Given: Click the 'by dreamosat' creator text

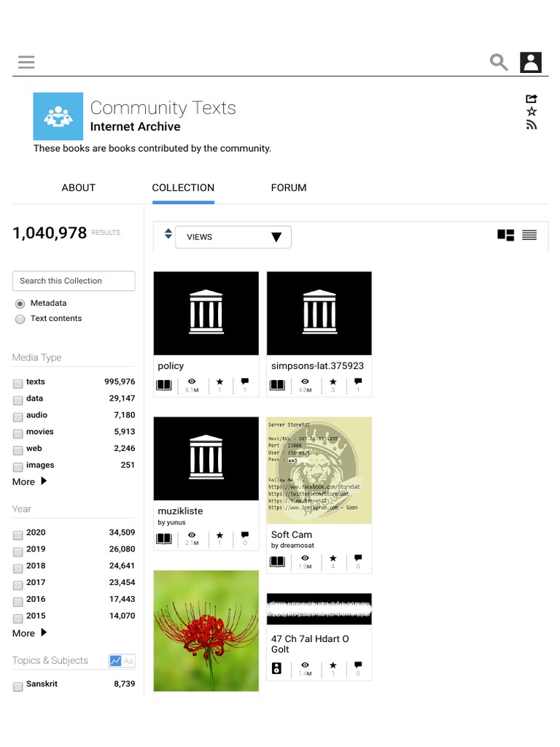Looking at the screenshot, I should tap(292, 546).
